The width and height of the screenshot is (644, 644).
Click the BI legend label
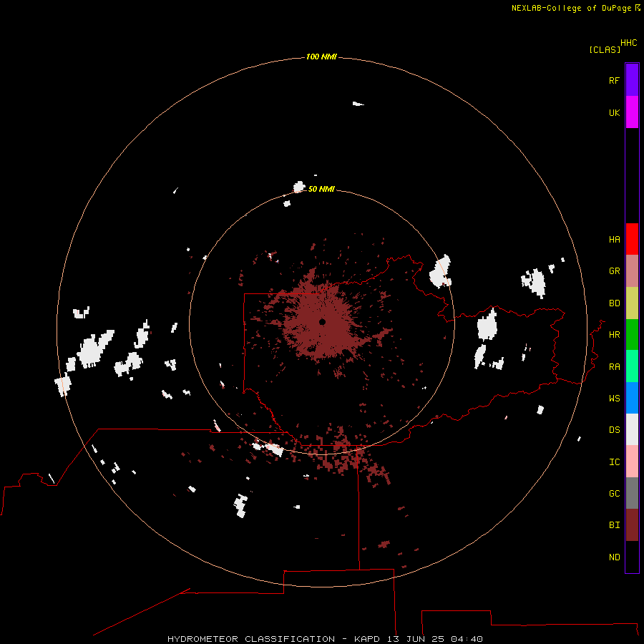tap(614, 525)
